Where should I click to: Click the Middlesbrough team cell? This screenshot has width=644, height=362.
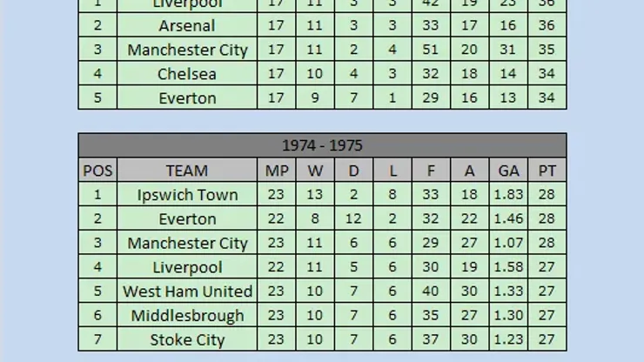tap(187, 316)
